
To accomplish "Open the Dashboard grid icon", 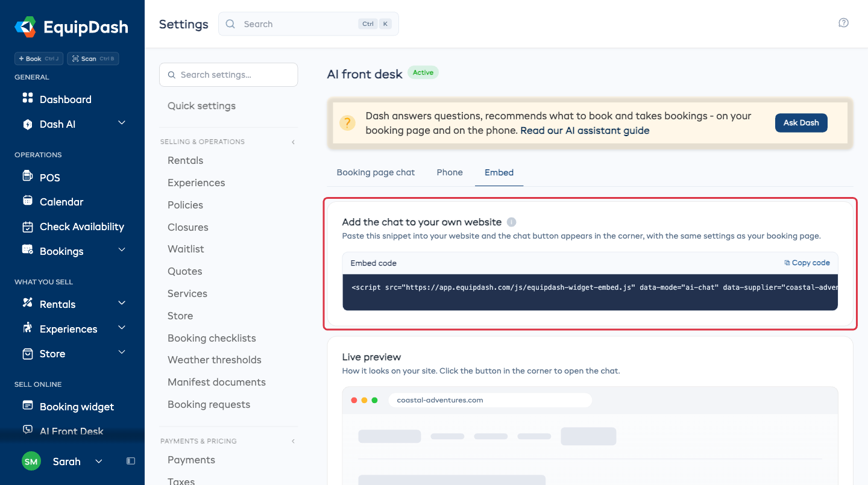I will pos(27,98).
